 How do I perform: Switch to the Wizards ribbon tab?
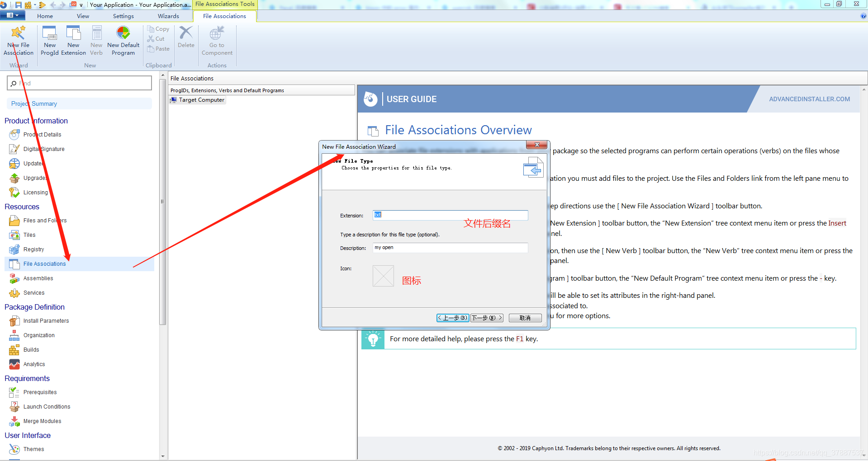click(168, 16)
